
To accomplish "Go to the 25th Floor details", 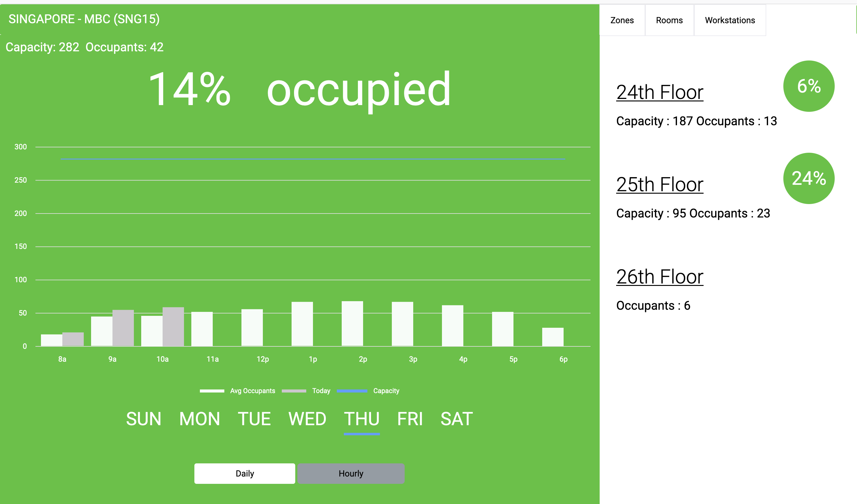I will (x=660, y=184).
